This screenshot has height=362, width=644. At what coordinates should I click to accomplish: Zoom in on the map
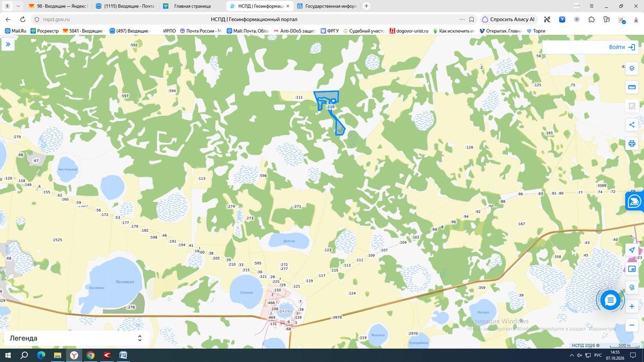(632, 306)
